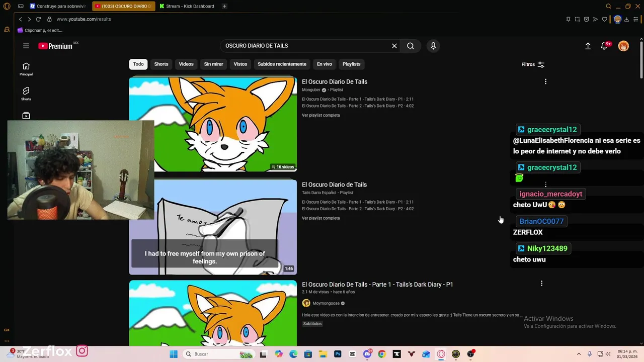Screen dimensions: 644x362
Task: Go forward in browser history
Action: tap(29, 19)
